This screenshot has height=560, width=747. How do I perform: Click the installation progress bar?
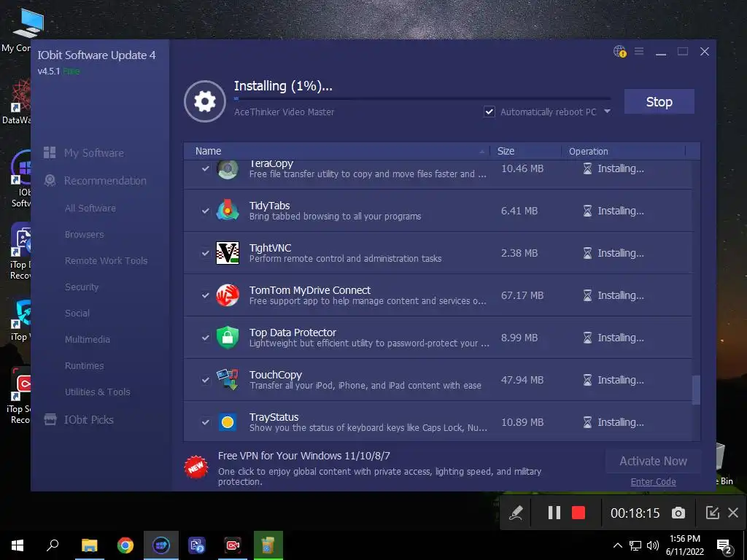click(422, 98)
